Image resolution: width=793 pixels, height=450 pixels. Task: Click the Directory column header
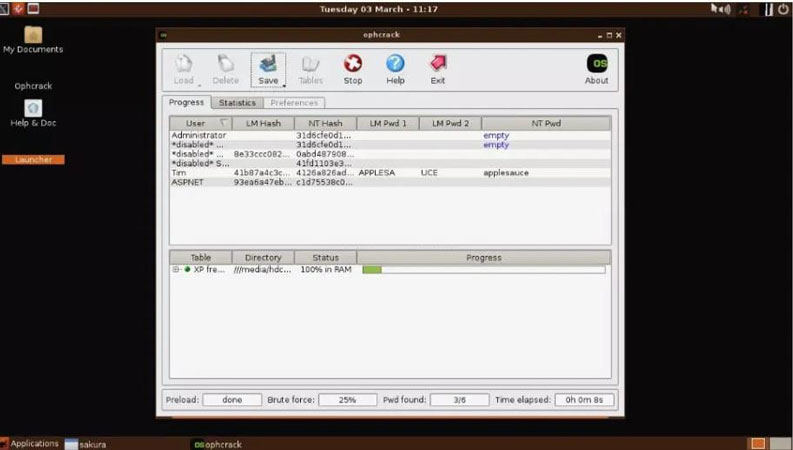tap(263, 257)
